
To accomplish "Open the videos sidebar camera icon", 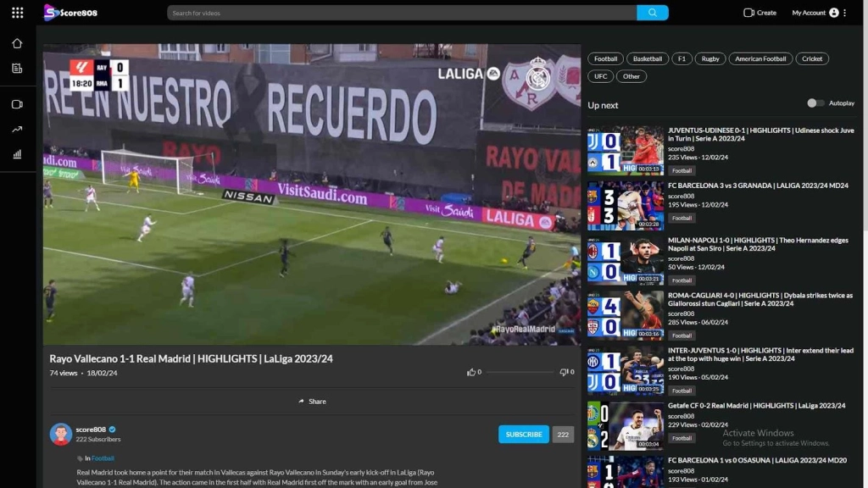I will 17,104.
